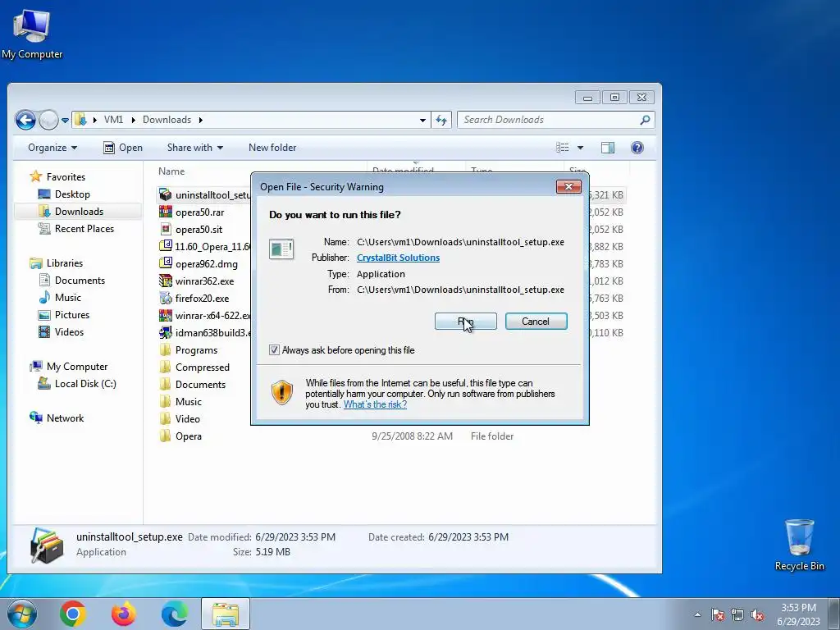Launch Microsoft Edge from the taskbar
840x630 pixels.
175,614
